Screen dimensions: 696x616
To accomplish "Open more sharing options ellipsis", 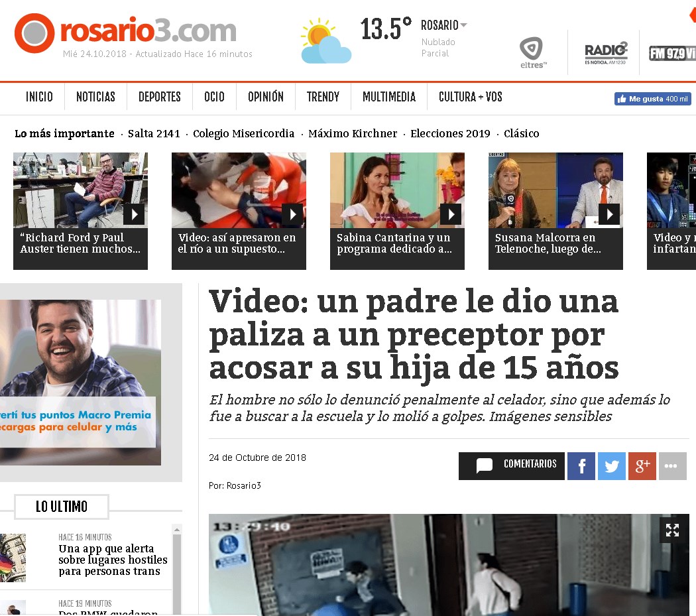I will coord(673,466).
